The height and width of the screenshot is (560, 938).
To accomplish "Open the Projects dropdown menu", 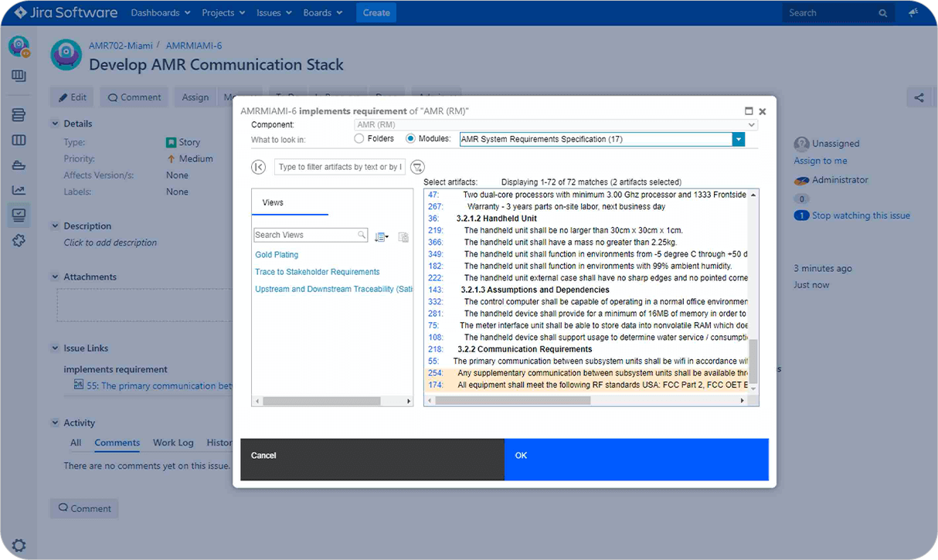I will (x=223, y=12).
